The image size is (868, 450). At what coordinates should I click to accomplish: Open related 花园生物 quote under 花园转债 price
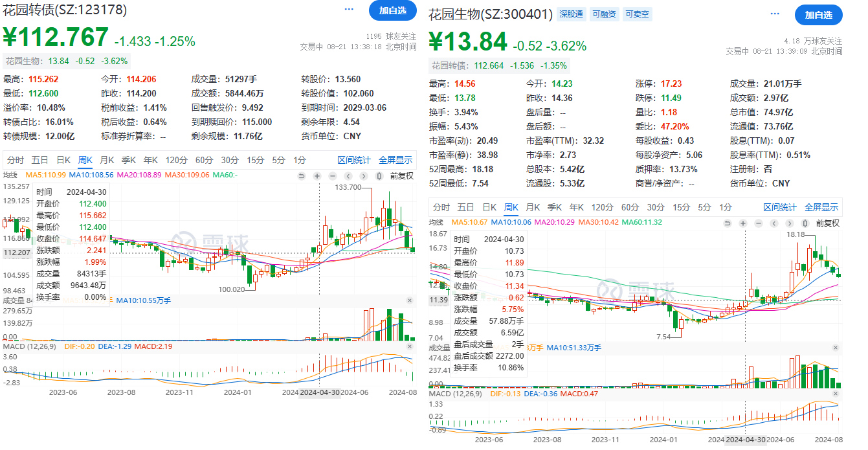click(67, 61)
